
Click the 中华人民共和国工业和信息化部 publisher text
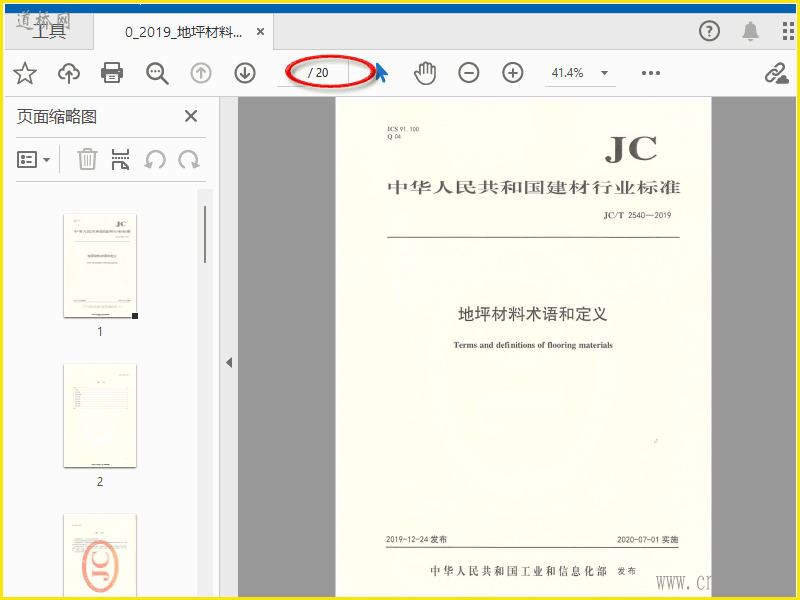click(518, 571)
